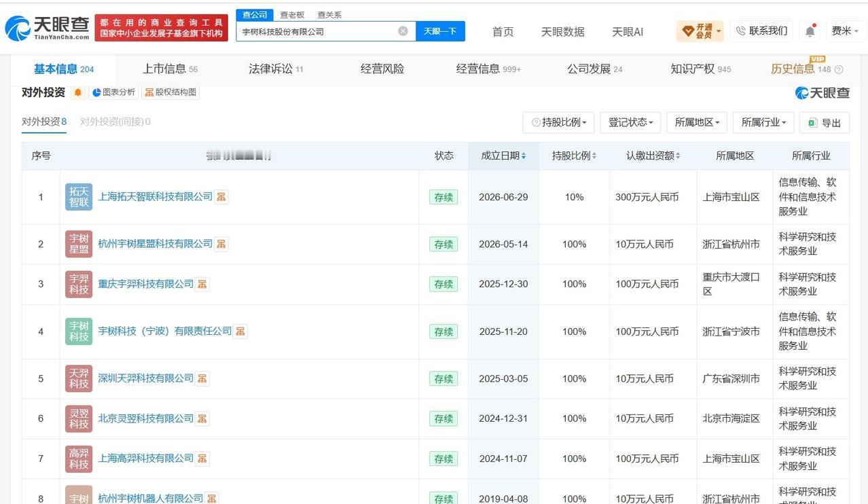The height and width of the screenshot is (504, 868).
Task: Click 联系我们 contact button
Action: pos(761,31)
